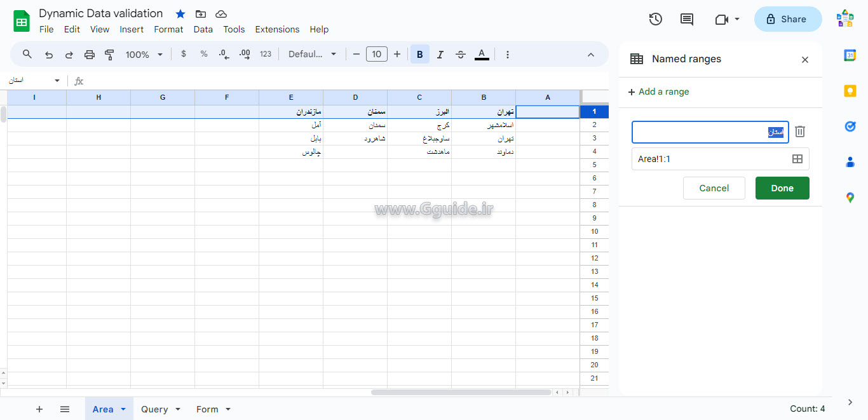Open Google Maps side panel icon
Screen dimensions: 868x420
coord(850,198)
